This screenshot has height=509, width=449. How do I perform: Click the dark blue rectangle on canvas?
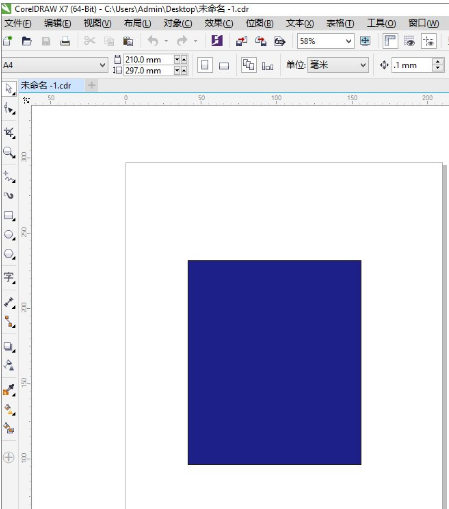(274, 362)
